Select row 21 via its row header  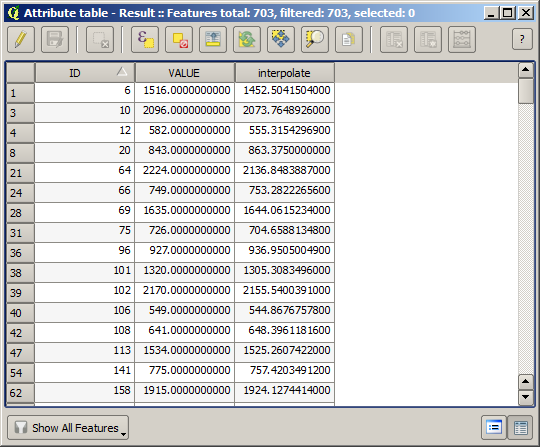(x=20, y=173)
